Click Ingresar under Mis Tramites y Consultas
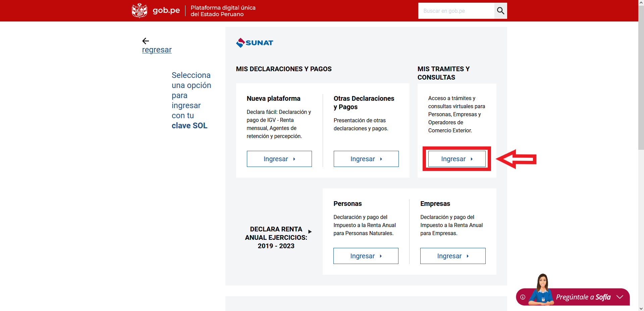The image size is (644, 311). (x=457, y=159)
